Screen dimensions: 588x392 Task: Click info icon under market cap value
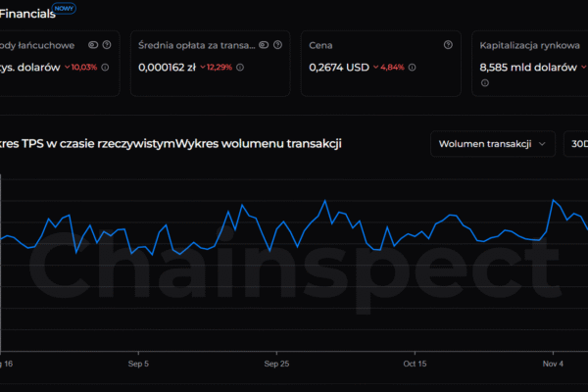click(484, 84)
